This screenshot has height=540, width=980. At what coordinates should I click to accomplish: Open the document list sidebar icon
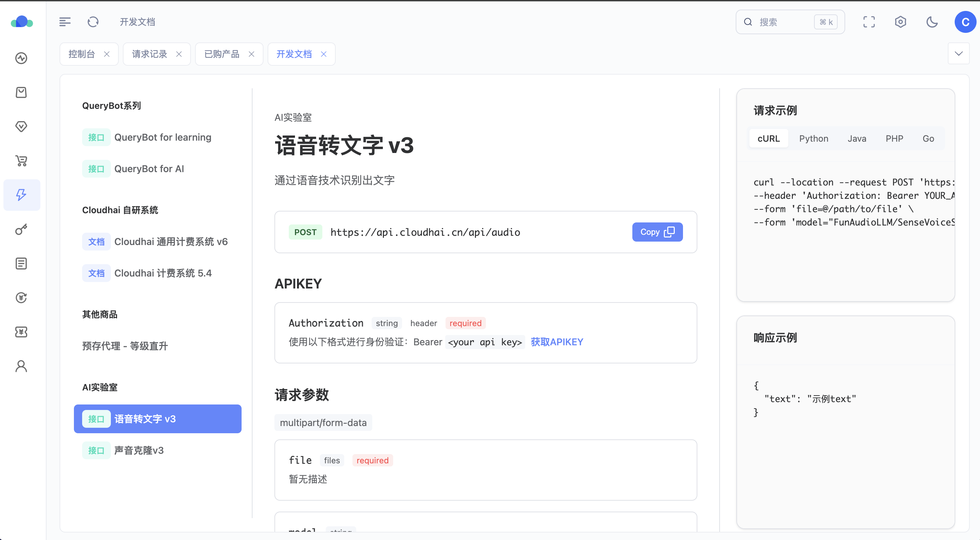pos(21,263)
